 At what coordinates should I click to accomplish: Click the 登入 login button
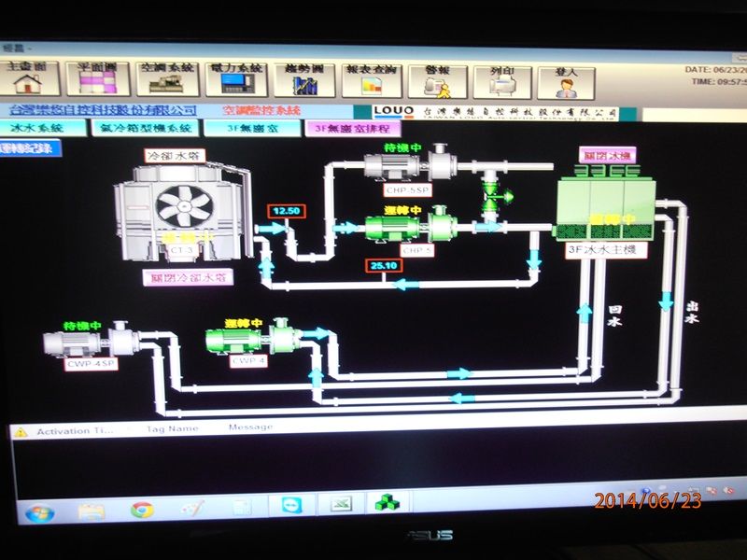pyautogui.click(x=567, y=81)
